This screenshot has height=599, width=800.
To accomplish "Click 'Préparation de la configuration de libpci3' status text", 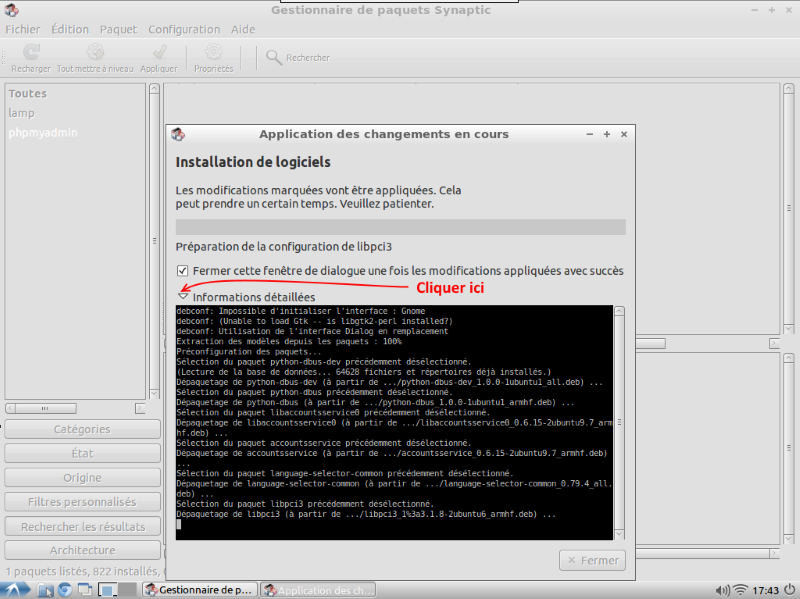I will [x=284, y=247].
